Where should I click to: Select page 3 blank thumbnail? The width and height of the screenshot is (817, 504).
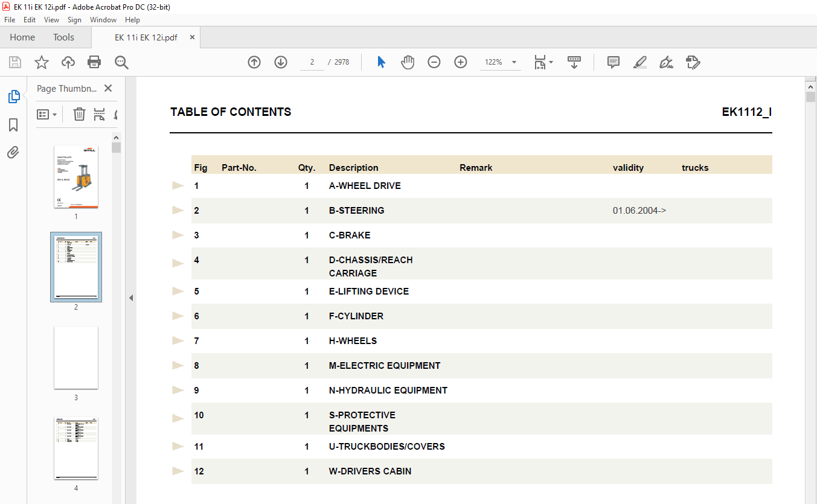[x=76, y=358]
